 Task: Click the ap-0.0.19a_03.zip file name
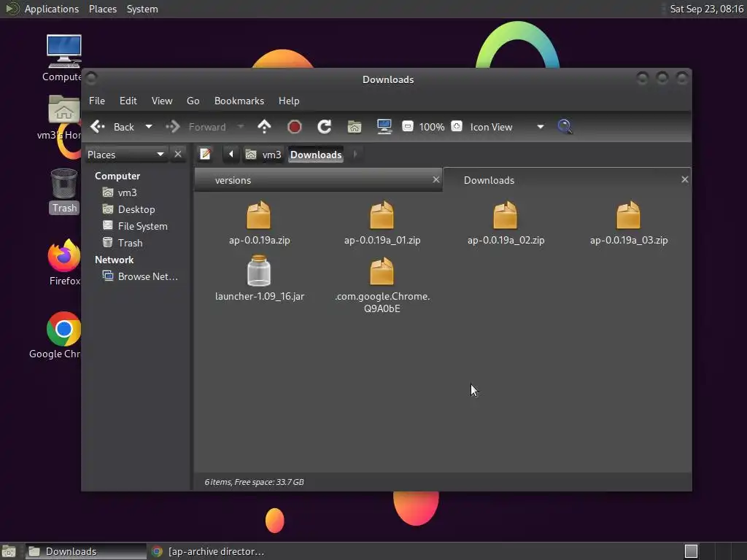629,240
